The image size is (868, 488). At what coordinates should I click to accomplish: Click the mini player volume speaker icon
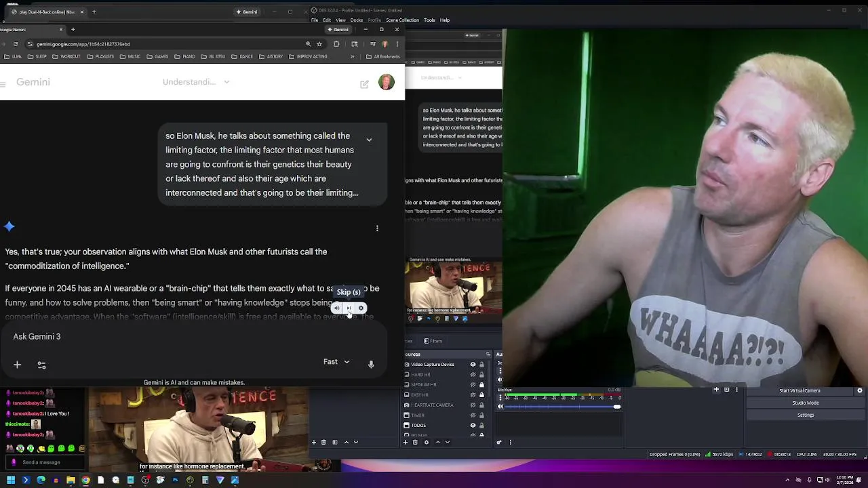[336, 308]
